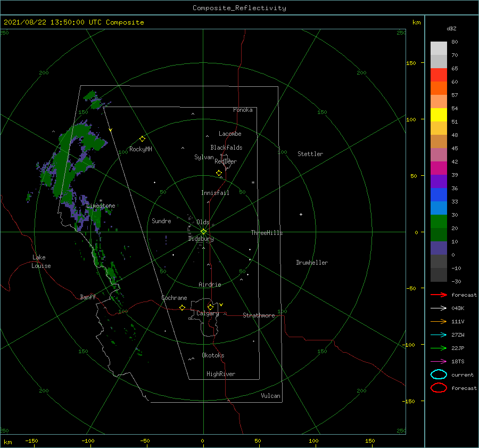Click the 2021/08/22 13:50:00 UTC Composite timestamp
This screenshot has height=448, width=479.
point(73,22)
